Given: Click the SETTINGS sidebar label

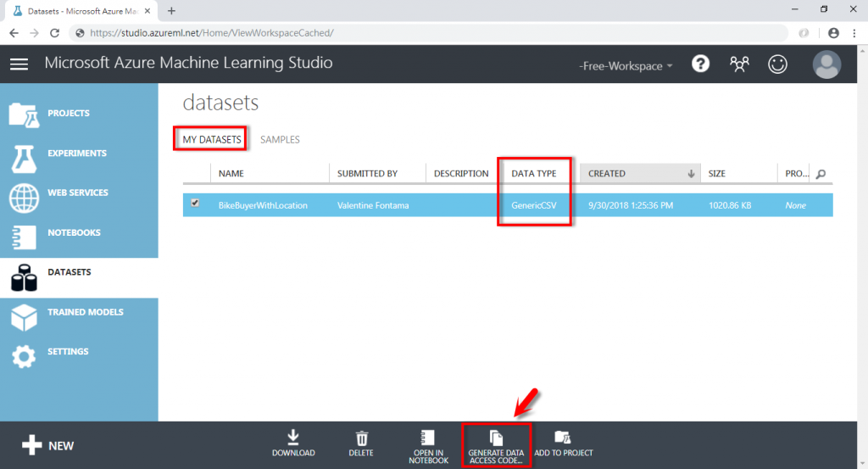Looking at the screenshot, I should coord(68,352).
